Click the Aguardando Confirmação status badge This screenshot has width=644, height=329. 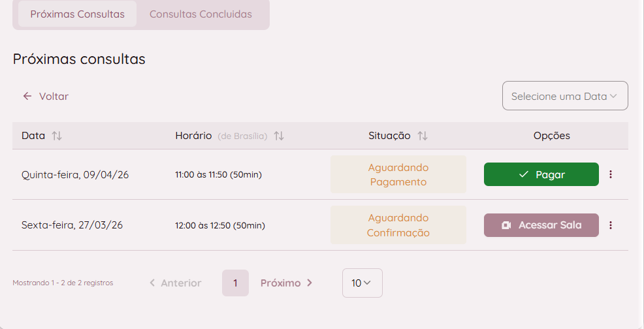tap(398, 225)
